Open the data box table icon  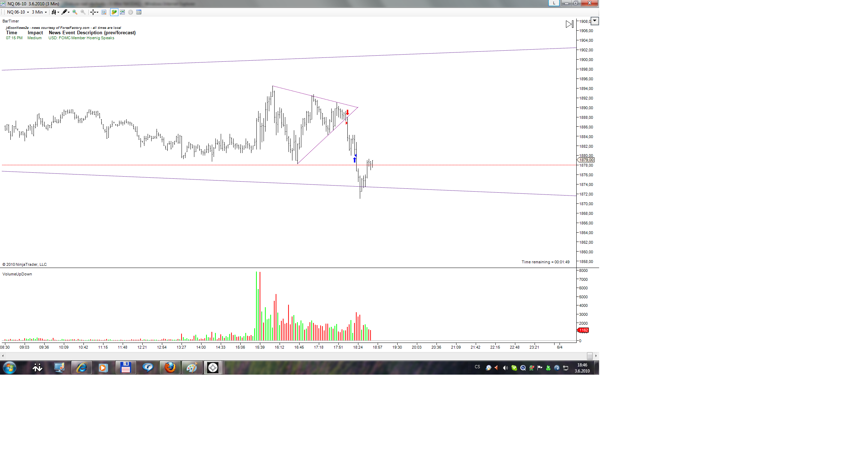(x=139, y=12)
